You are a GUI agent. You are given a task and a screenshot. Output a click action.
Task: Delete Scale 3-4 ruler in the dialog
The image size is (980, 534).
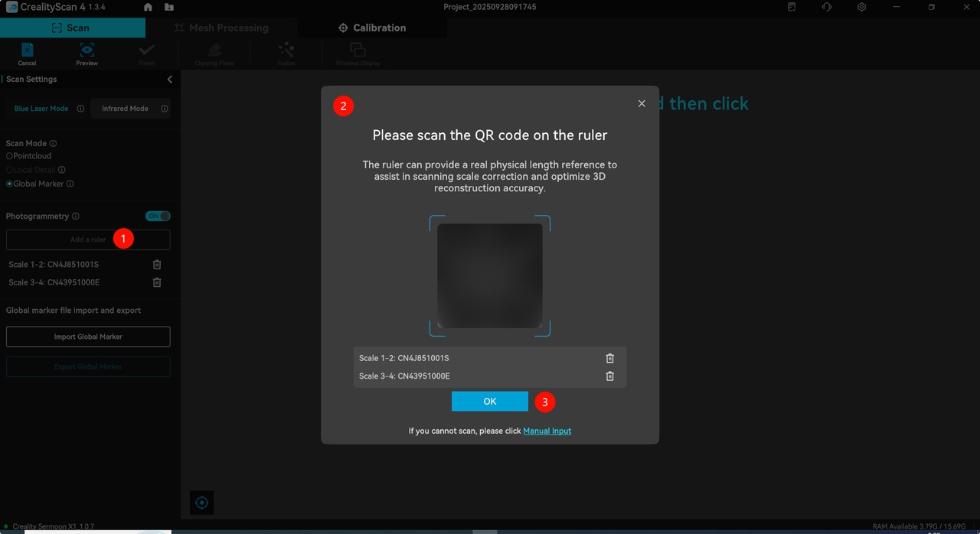609,376
